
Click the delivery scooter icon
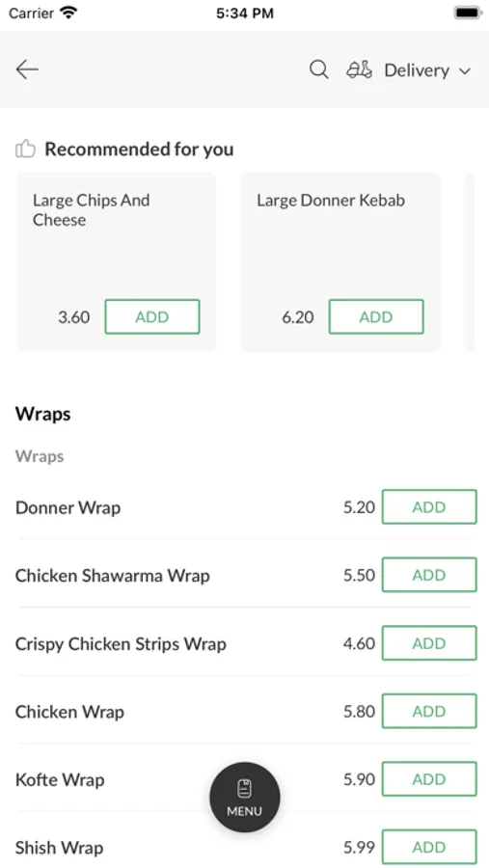pos(359,70)
